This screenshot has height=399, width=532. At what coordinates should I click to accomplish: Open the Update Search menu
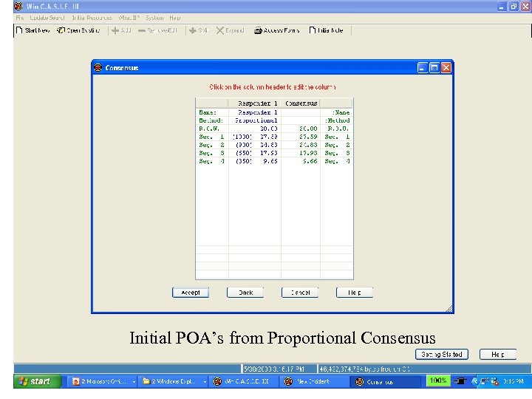(x=47, y=18)
